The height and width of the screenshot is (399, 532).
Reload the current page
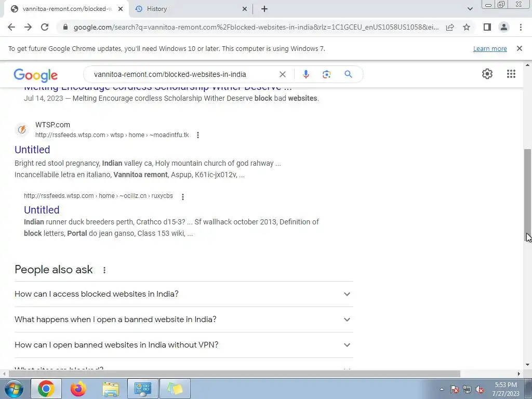pyautogui.click(x=45, y=27)
